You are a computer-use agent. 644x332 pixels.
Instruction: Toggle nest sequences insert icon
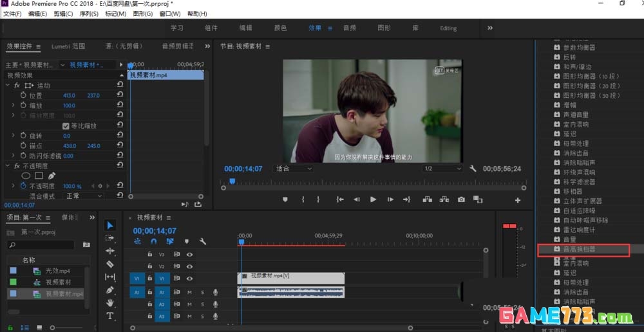click(137, 241)
